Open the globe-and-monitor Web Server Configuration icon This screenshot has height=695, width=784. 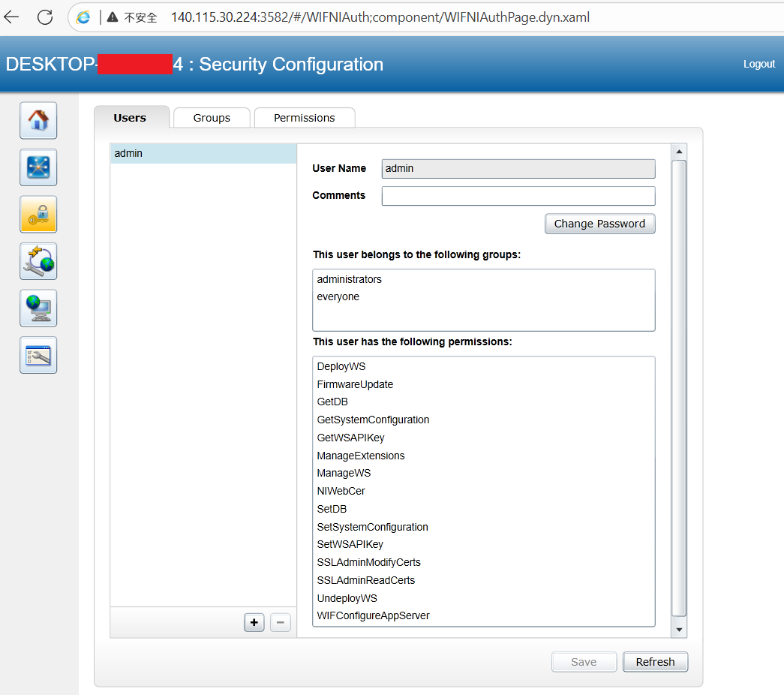[x=38, y=308]
